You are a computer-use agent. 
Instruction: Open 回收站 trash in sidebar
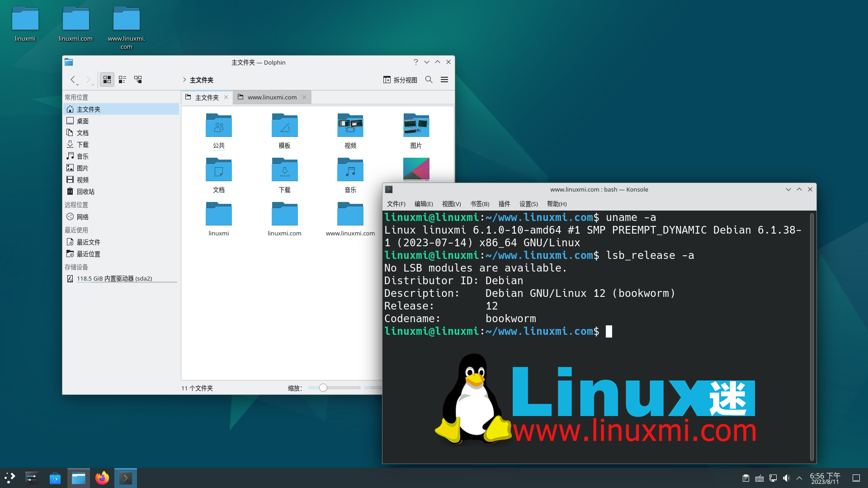(121, 191)
